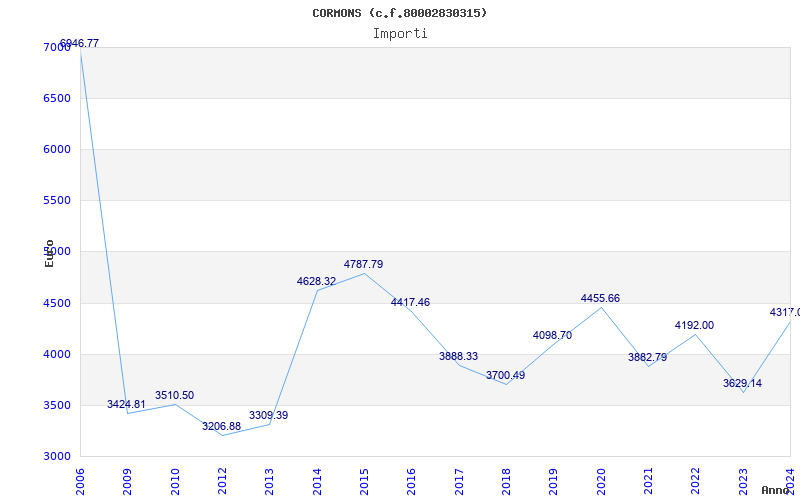Screen dimensions: 800x500
Task: Click the data label 4628.32
Action: (316, 281)
